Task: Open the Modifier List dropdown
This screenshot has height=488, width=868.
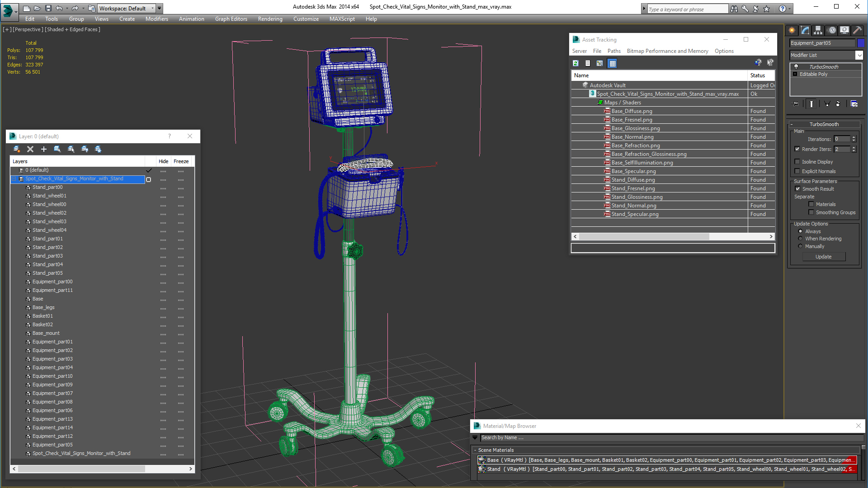Action: [859, 55]
